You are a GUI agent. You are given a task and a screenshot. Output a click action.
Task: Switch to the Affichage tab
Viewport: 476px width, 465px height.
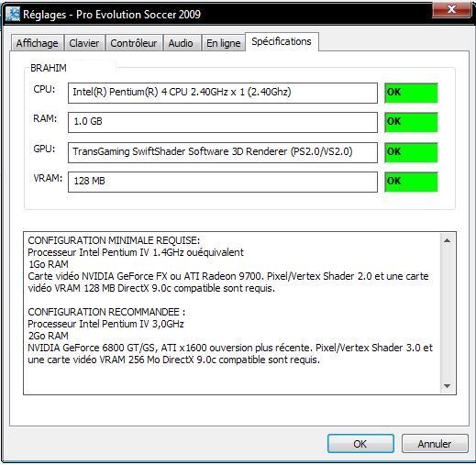pos(38,43)
